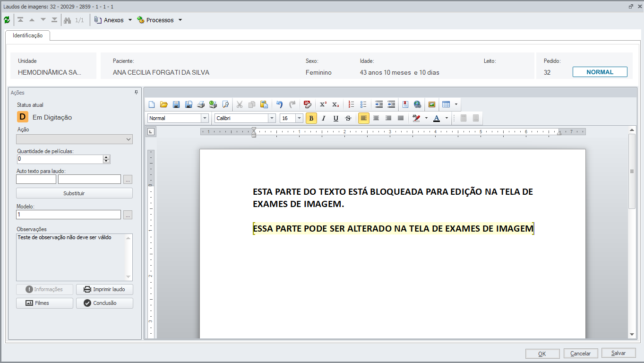Undo the last editing action
The width and height of the screenshot is (644, 363).
coord(280,104)
